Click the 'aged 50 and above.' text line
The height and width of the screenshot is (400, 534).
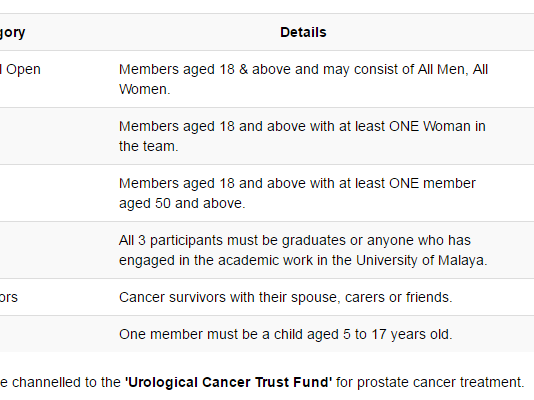182,203
